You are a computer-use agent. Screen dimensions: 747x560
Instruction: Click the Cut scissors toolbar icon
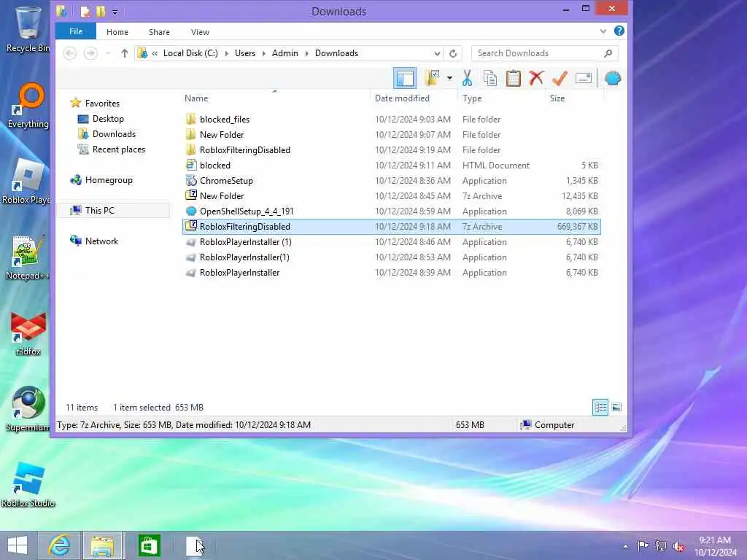tap(467, 78)
